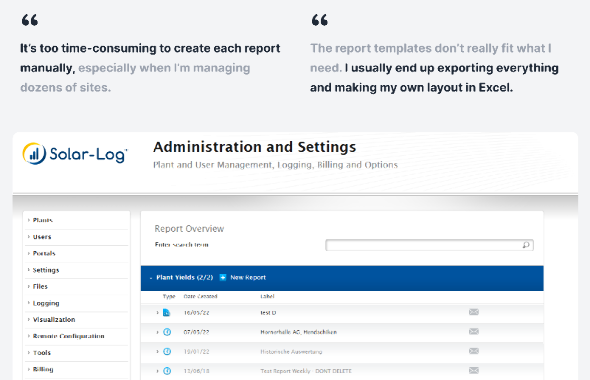Viewport: 590px width, 380px height.
Task: Click the plus icon beside New Report
Action: [223, 277]
